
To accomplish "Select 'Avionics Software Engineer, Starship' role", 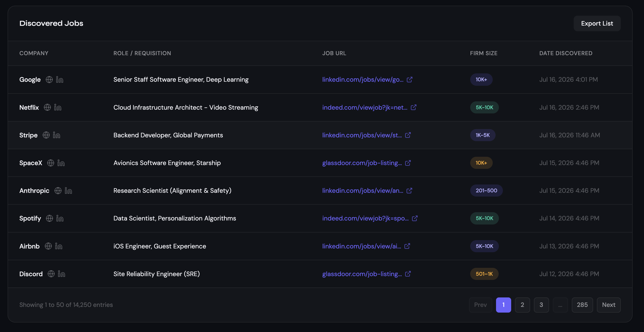I will click(x=167, y=163).
